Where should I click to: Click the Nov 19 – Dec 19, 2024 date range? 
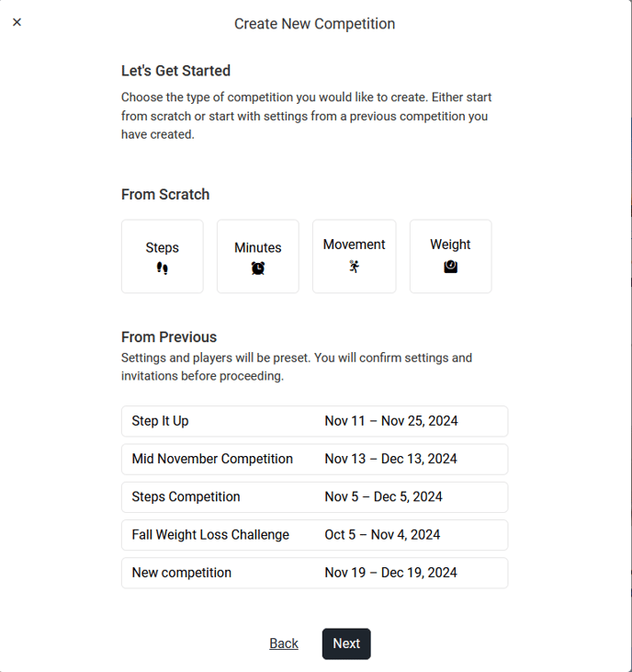[x=390, y=573]
